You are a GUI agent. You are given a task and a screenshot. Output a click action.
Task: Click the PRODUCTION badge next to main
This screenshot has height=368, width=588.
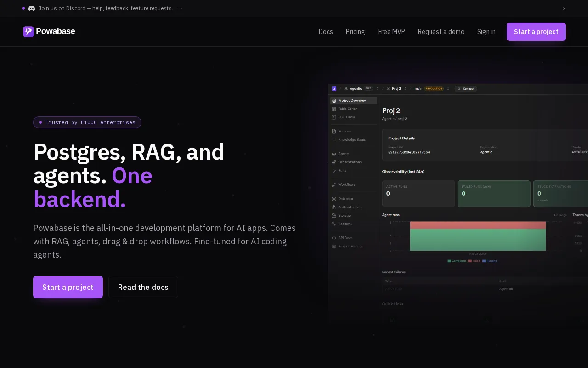[x=434, y=88]
